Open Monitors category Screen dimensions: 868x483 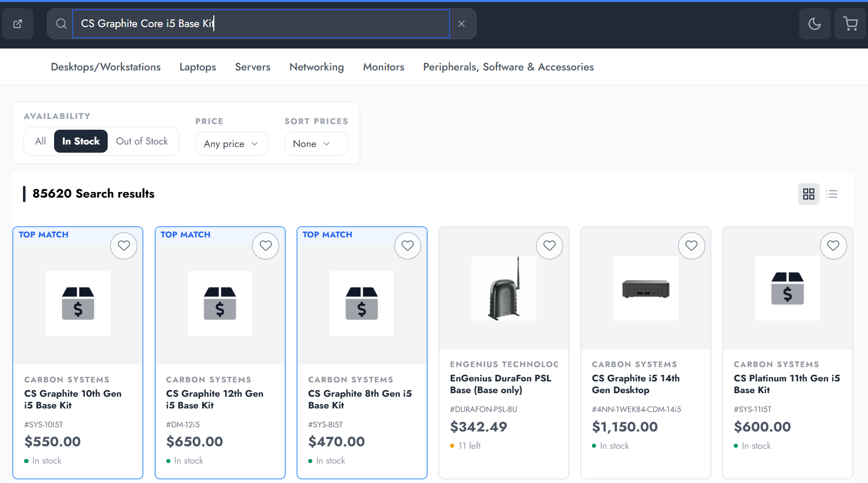coord(383,67)
